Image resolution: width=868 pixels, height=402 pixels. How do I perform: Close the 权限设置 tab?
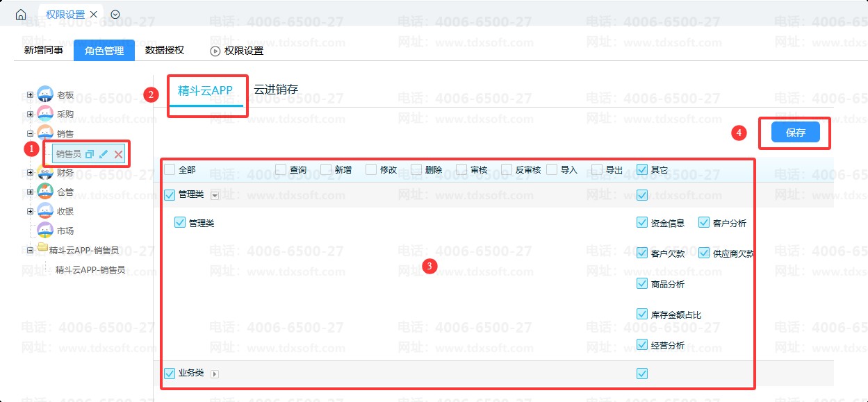pos(93,15)
